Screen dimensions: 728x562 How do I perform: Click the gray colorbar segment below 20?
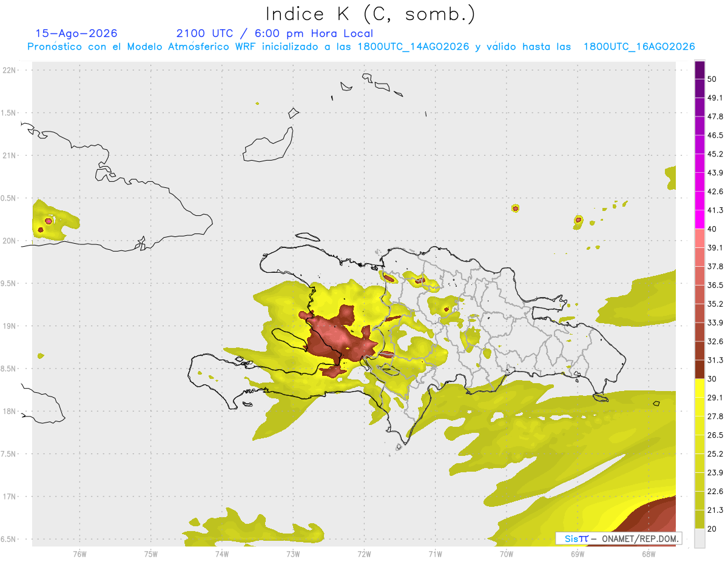coord(699,538)
